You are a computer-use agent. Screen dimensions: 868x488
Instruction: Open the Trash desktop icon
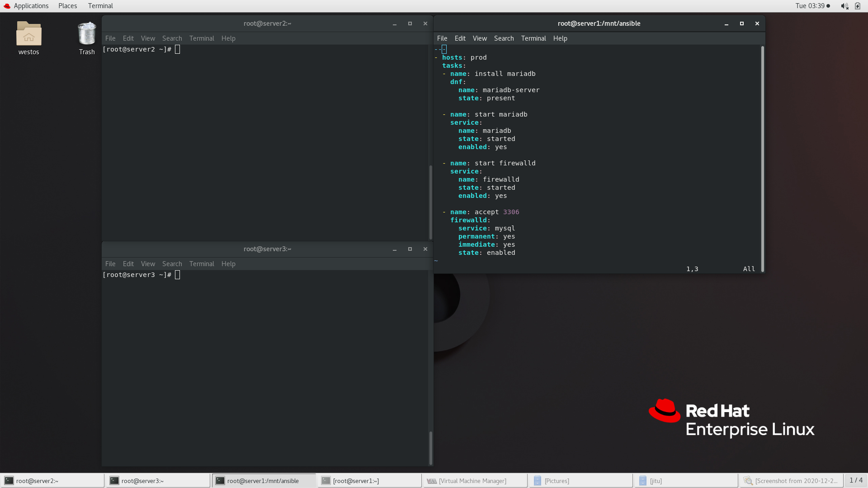86,34
